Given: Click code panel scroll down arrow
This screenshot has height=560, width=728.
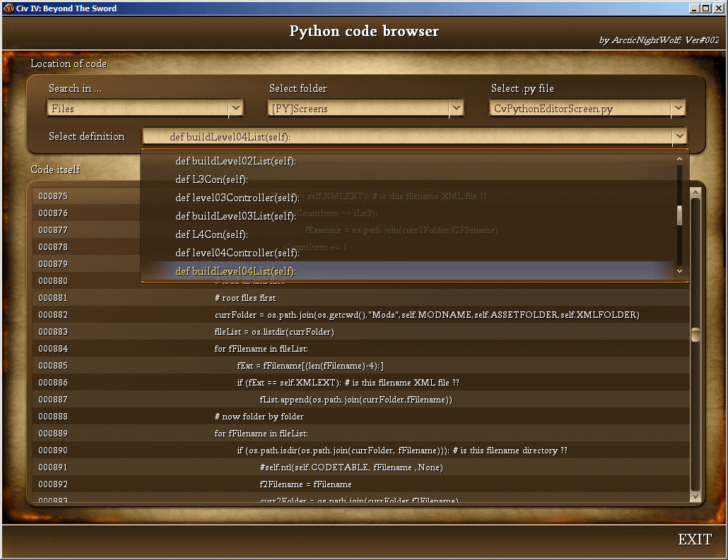Looking at the screenshot, I should (695, 496).
